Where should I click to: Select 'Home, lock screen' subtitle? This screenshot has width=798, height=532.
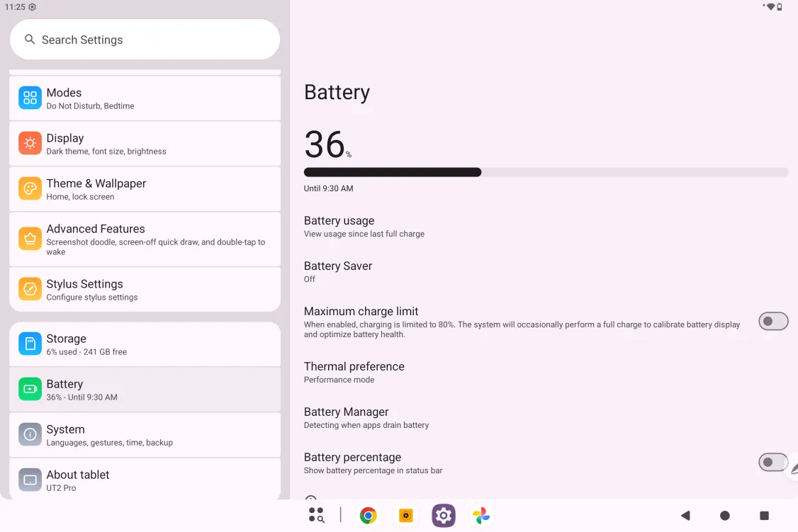(80, 196)
